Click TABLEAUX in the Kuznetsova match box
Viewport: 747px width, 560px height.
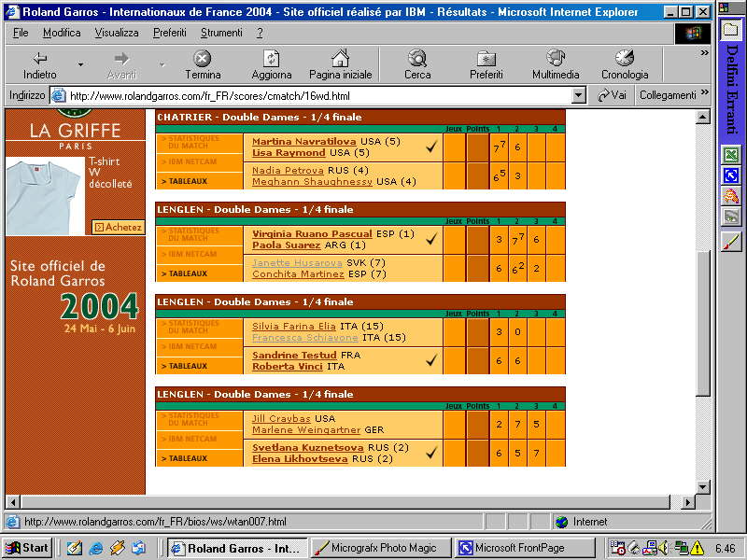click(184, 458)
